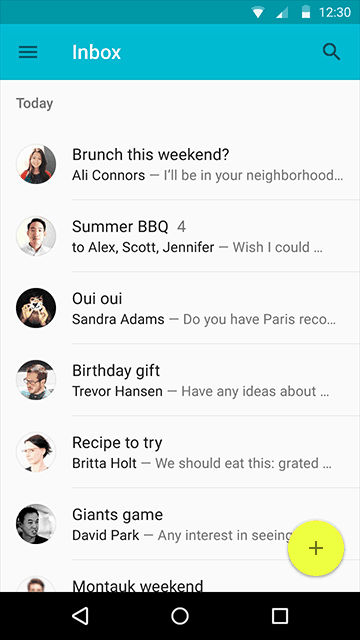This screenshot has height=640, width=360.
Task: Tap the battery status icon
Action: (306, 13)
